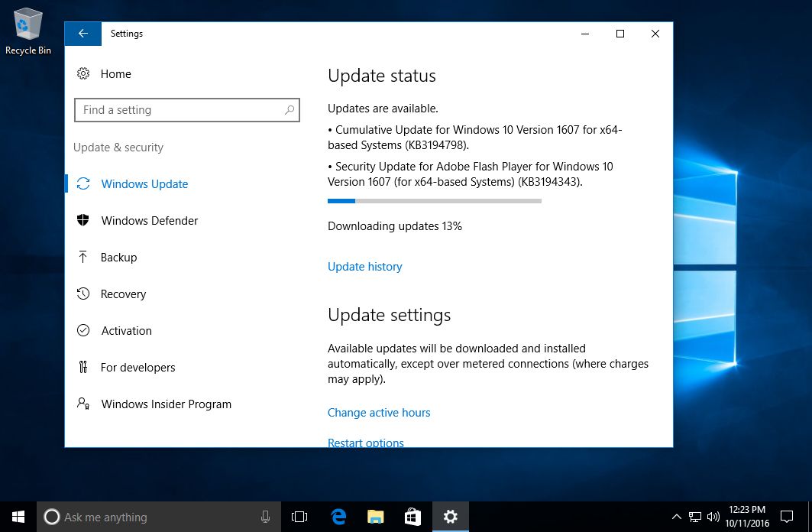Go back using the arrow button
Screen dimensions: 812x532
pos(82,34)
